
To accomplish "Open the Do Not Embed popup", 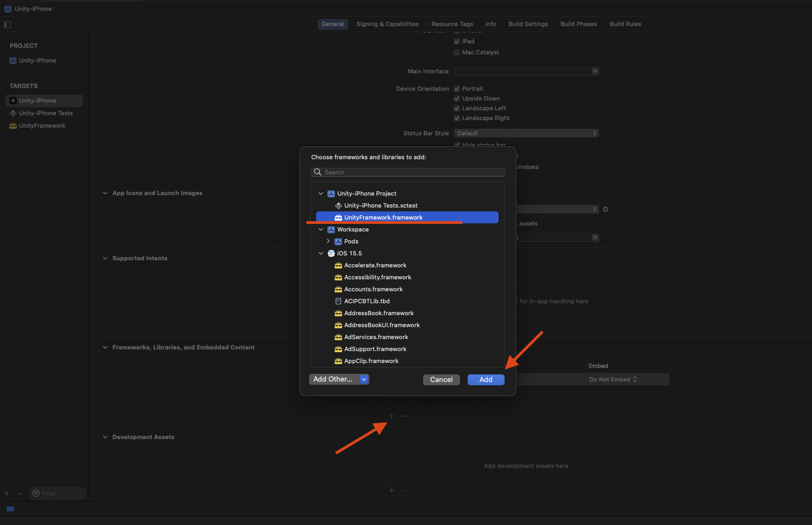I will click(x=613, y=379).
